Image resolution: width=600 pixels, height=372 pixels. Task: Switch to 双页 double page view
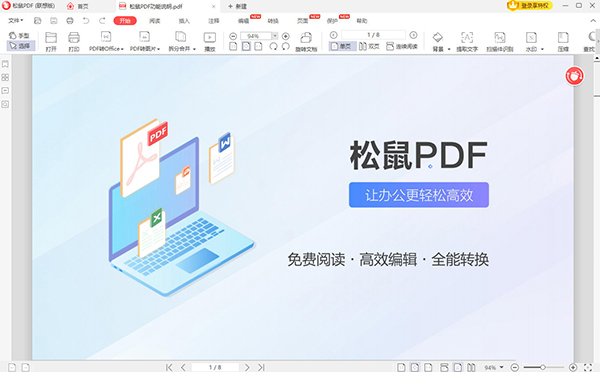(x=369, y=46)
